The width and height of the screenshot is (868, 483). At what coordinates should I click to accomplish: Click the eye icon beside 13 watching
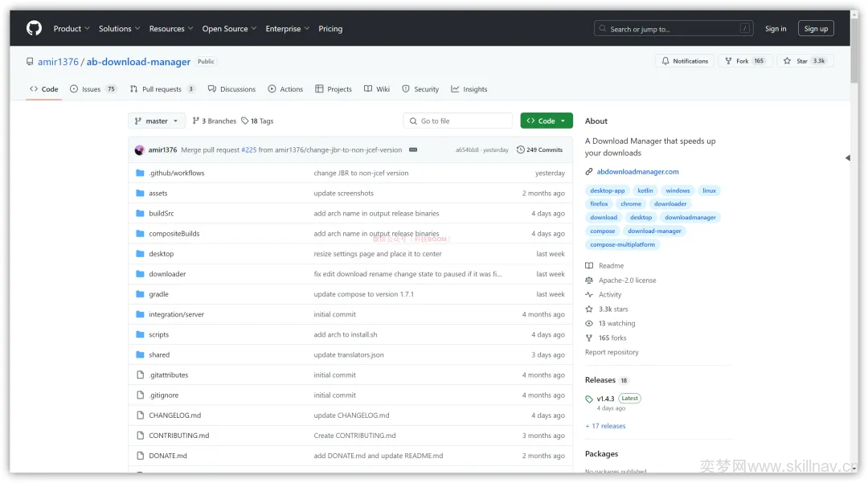click(x=589, y=323)
